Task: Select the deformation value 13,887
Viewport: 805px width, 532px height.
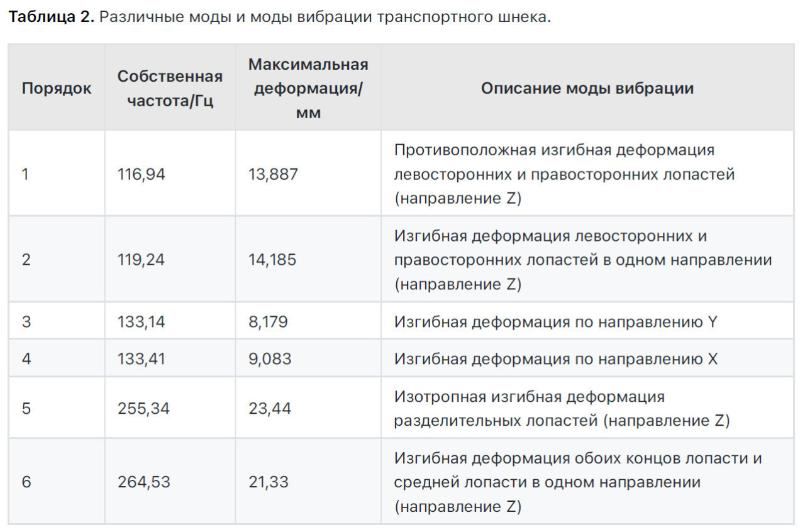Action: click(273, 174)
